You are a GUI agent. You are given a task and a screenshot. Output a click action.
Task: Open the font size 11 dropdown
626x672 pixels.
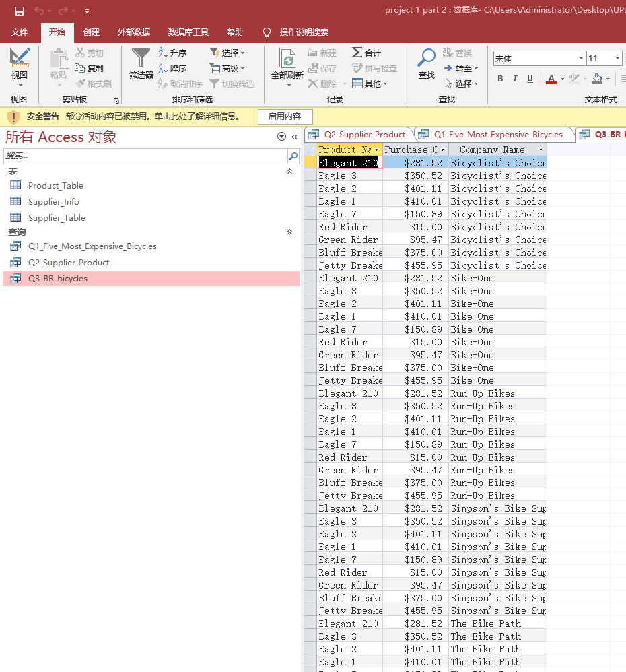[617, 59]
